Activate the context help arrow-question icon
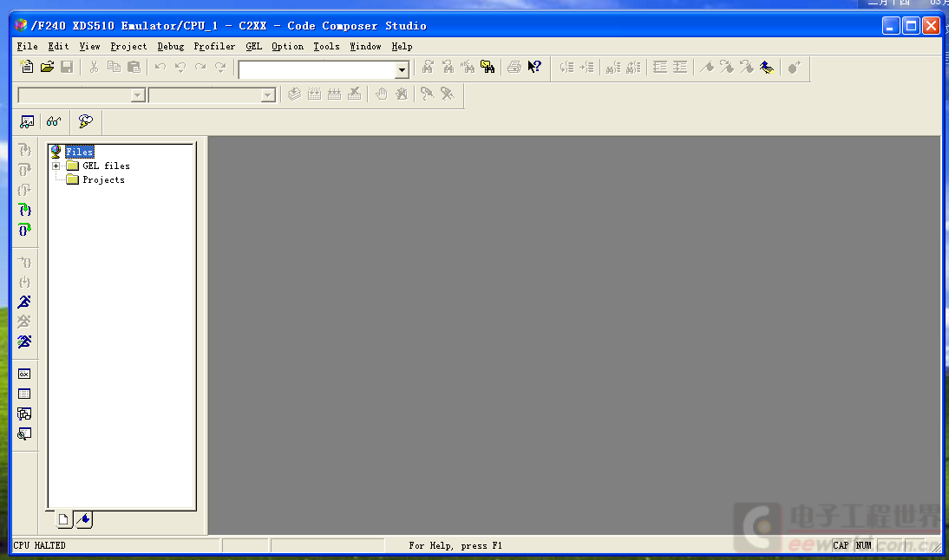The height and width of the screenshot is (560, 949). point(534,67)
